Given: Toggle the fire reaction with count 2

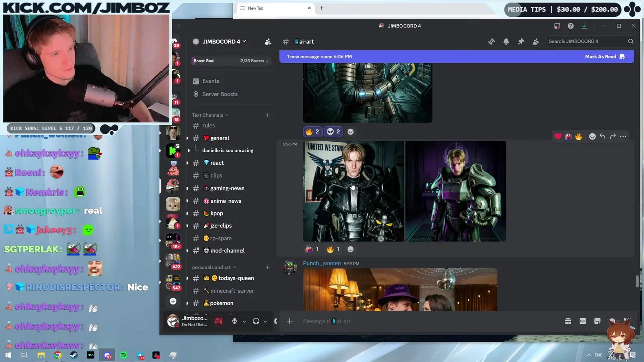Looking at the screenshot, I should 312,132.
